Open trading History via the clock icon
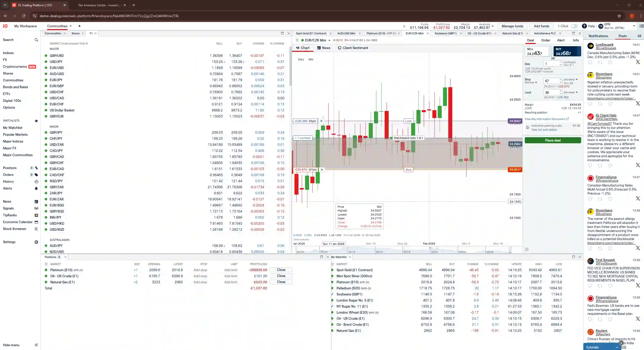The image size is (644, 350). pos(36,181)
